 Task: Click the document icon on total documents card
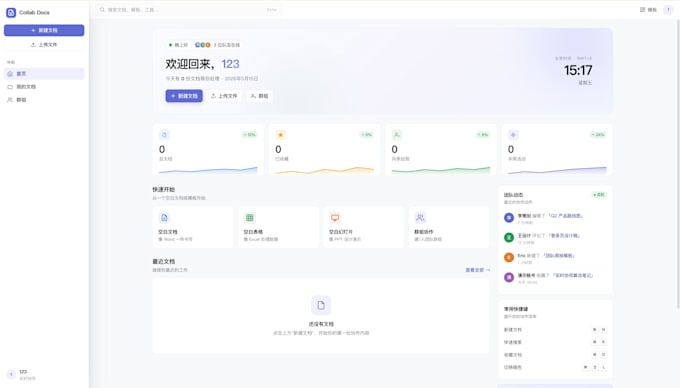(x=164, y=135)
